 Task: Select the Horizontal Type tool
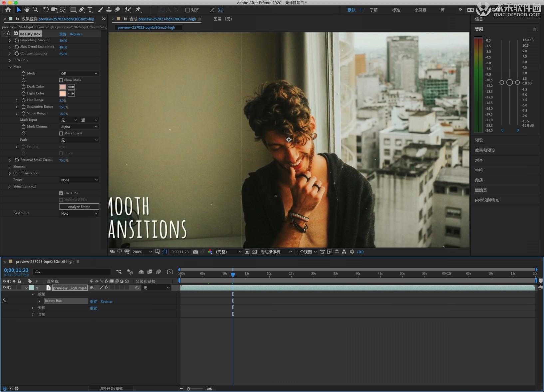click(90, 10)
